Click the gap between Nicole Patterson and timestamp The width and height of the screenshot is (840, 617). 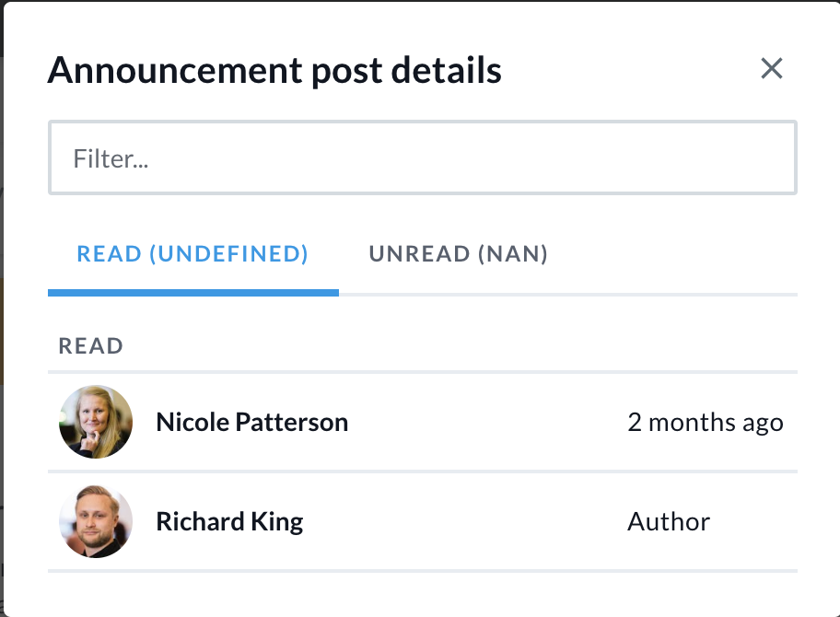(x=488, y=423)
